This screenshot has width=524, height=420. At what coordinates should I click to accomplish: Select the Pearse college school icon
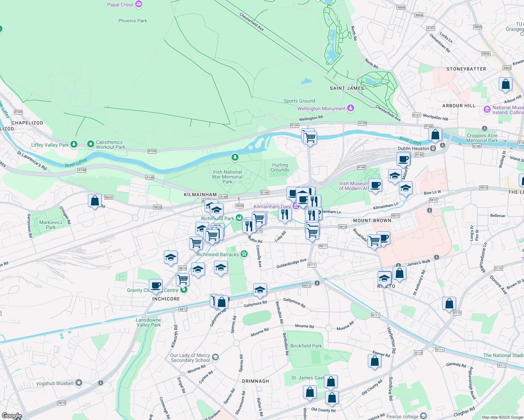pyautogui.click(x=423, y=416)
